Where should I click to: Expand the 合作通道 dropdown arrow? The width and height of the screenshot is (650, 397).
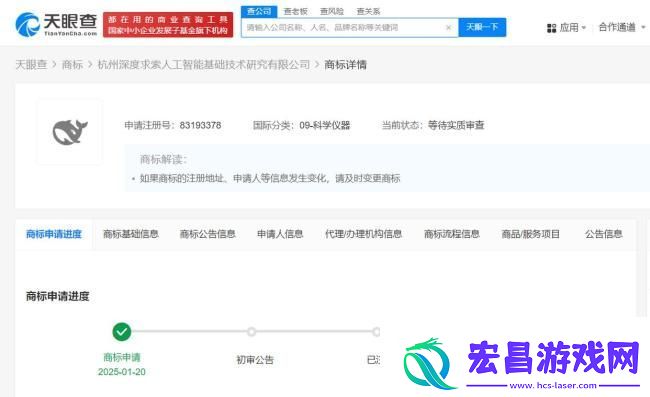(643, 27)
